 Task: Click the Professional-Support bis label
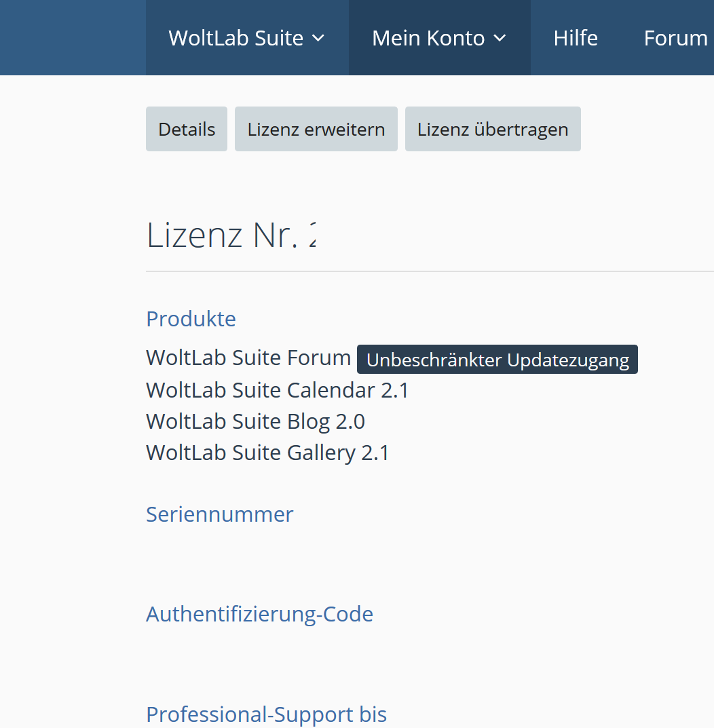266,714
